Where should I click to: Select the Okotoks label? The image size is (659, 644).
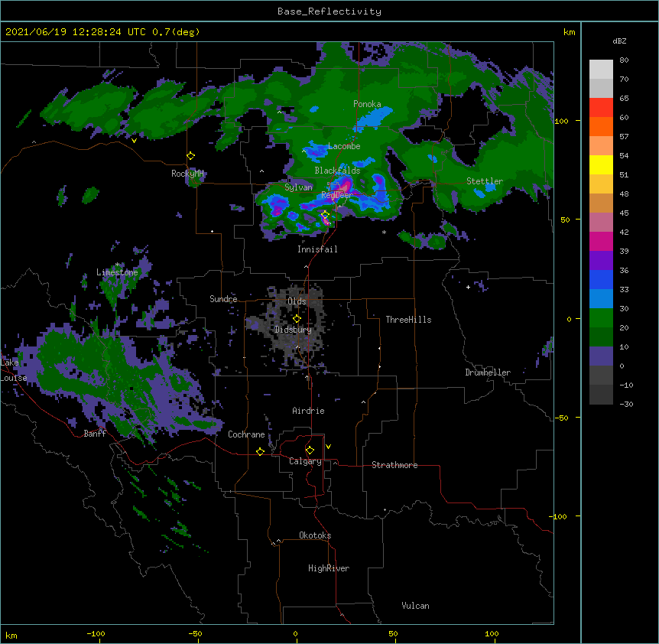tap(315, 535)
